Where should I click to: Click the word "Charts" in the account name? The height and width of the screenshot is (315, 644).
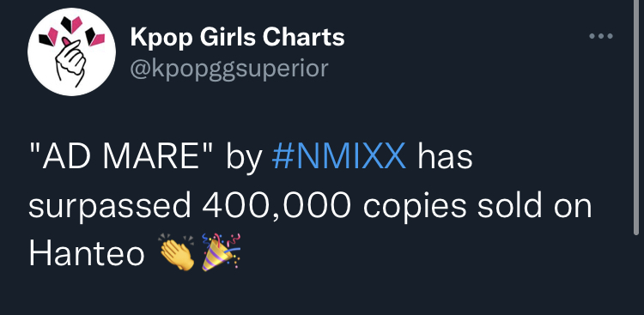tap(303, 38)
